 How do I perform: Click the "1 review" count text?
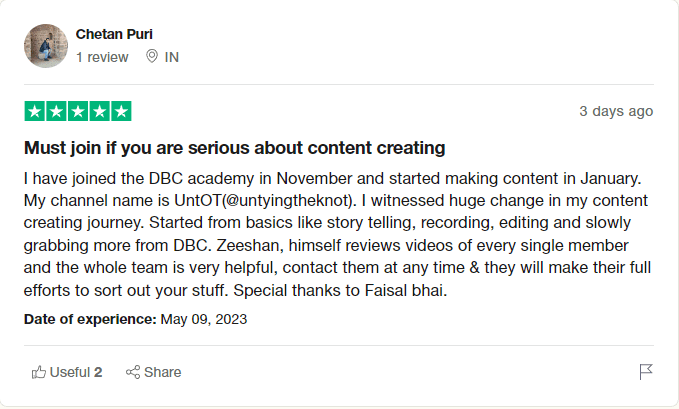102,57
